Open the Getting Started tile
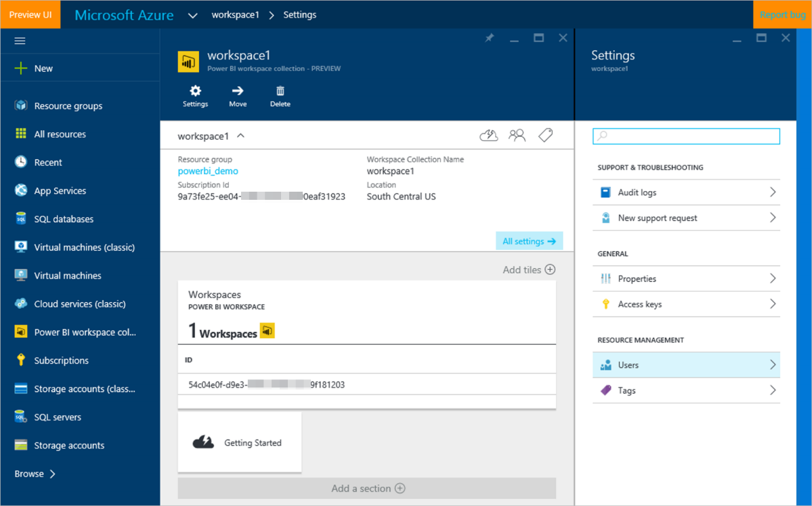This screenshot has width=812, height=506. 240,442
